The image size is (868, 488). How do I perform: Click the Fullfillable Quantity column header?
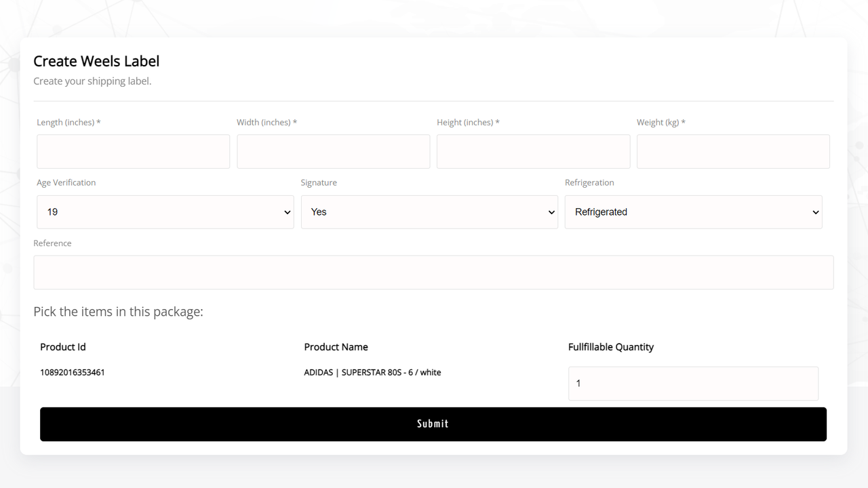611,347
